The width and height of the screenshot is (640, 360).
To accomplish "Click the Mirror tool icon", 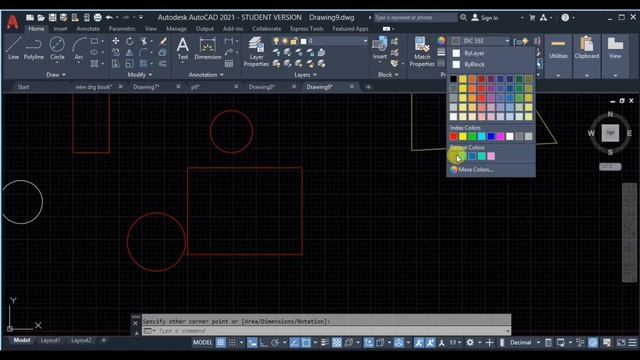I will click(129, 53).
